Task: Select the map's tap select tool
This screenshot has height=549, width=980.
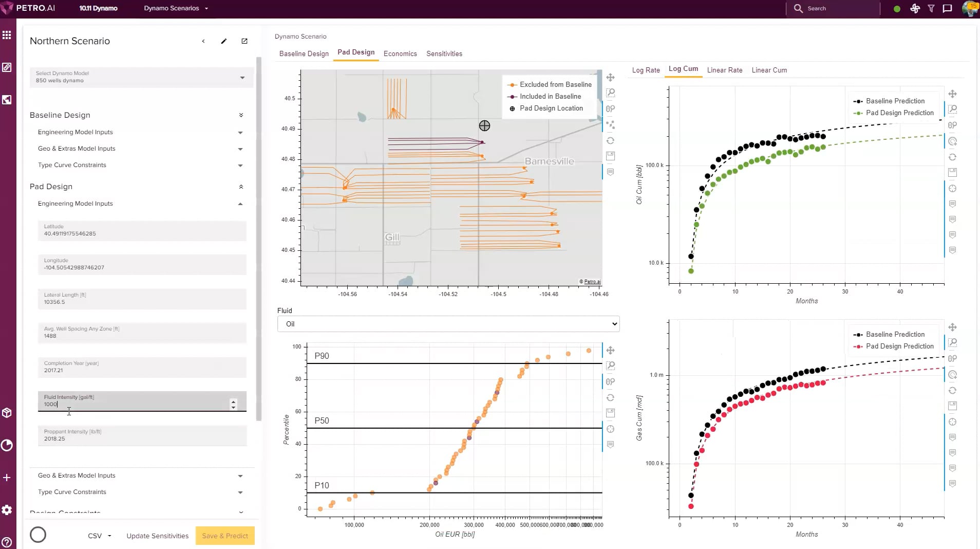Action: 610,124
